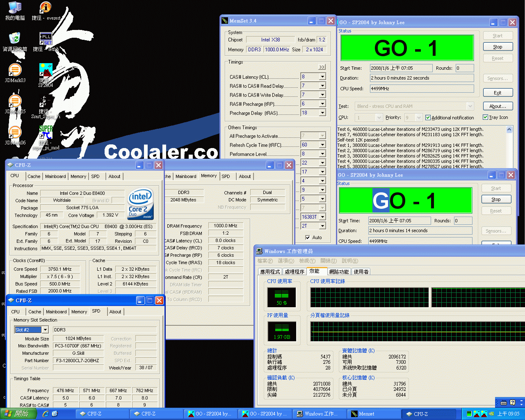The image size is (525, 420).
Task: Open the 16383T dropdown in MemSet
Action: pos(322,217)
